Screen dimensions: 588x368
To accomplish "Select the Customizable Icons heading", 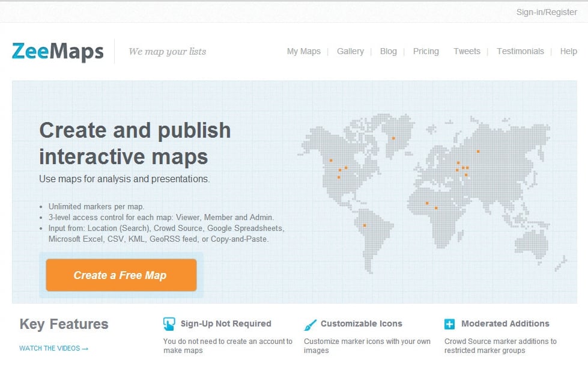I will tap(361, 324).
